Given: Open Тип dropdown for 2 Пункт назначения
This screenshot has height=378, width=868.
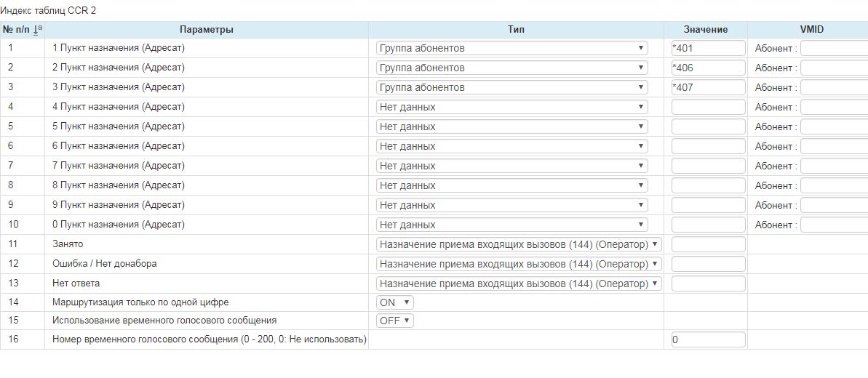Looking at the screenshot, I should 511,68.
